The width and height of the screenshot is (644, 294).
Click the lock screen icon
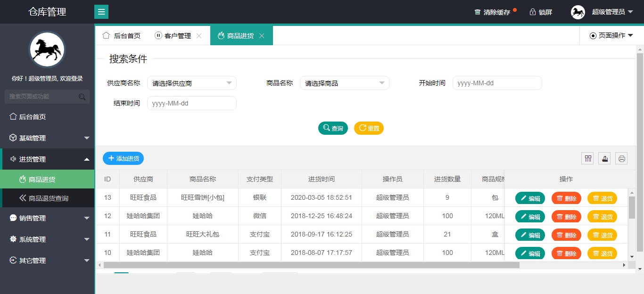[x=533, y=12]
